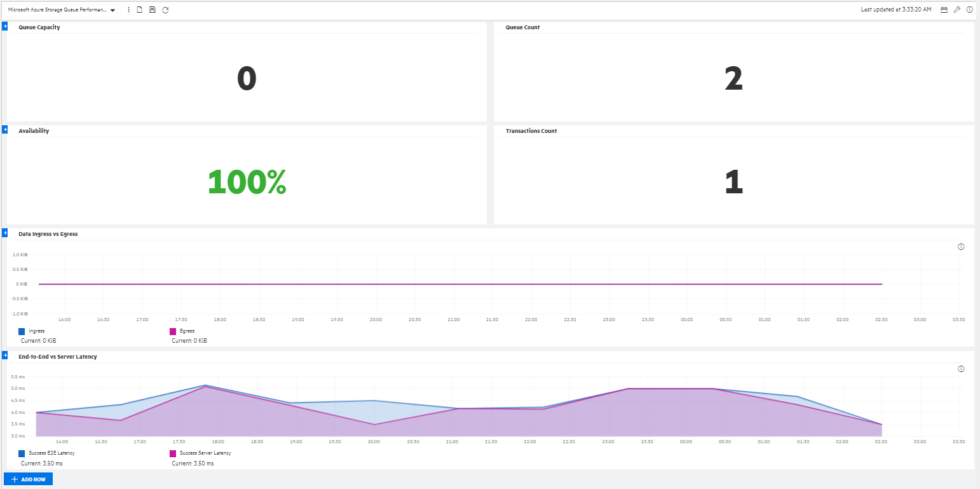The height and width of the screenshot is (489, 980).
Task: Click the new dashboard page icon
Action: pos(140,10)
